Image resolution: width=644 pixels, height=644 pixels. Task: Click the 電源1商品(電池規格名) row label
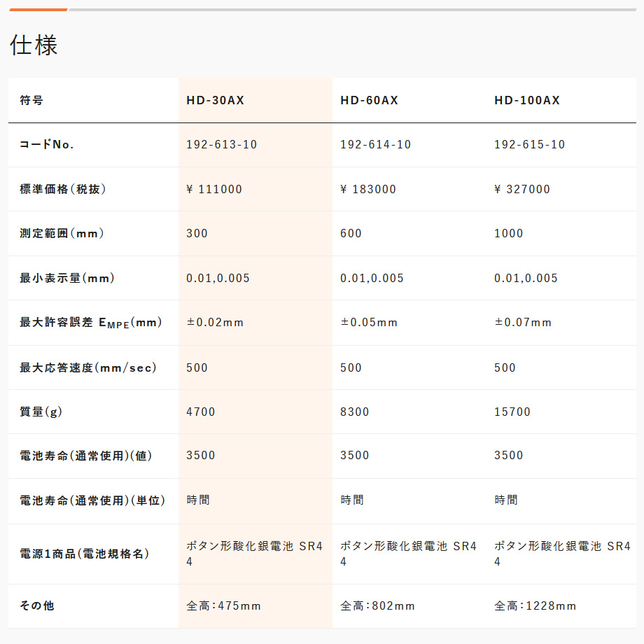point(85,554)
